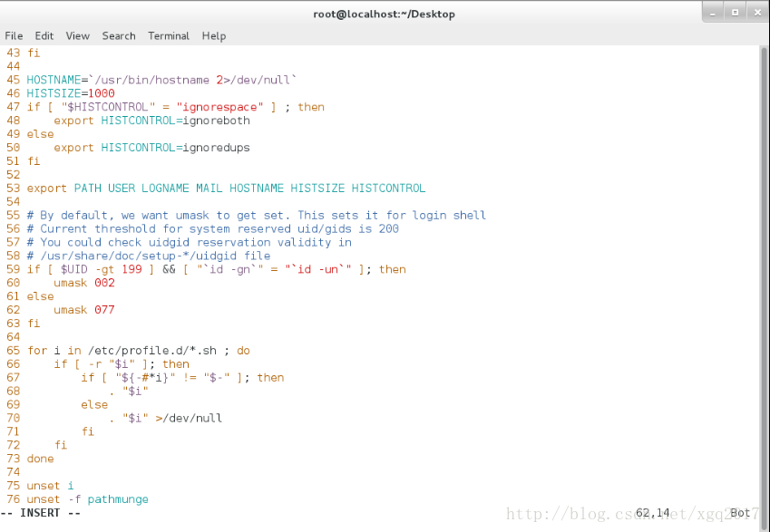
Task: Click the indented else on line 69
Action: (x=94, y=405)
